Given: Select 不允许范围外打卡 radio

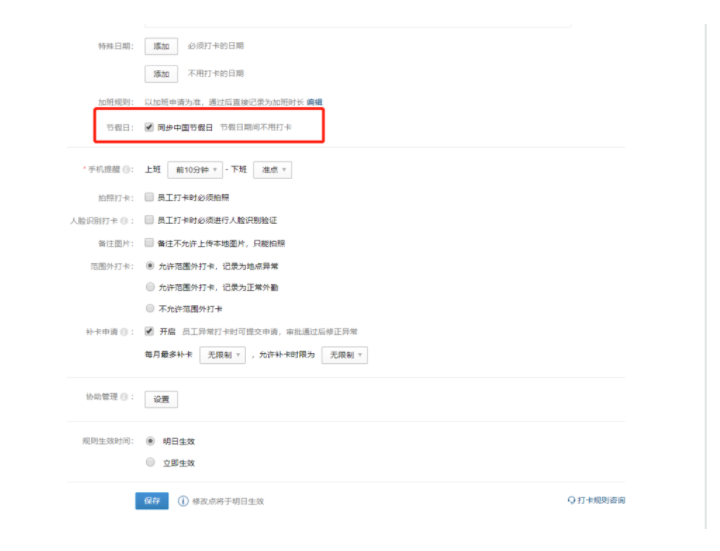Looking at the screenshot, I should click(x=150, y=308).
